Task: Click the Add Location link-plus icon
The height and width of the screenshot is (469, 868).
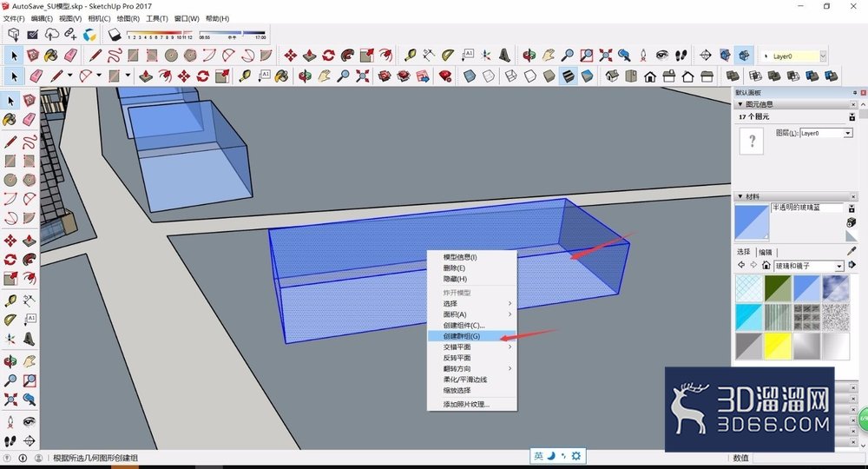Action: pos(70,35)
